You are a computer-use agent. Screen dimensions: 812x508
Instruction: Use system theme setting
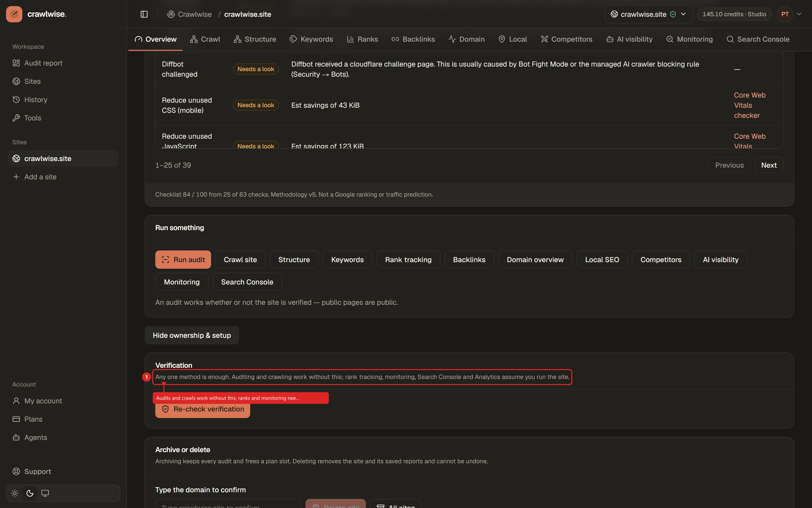click(45, 493)
